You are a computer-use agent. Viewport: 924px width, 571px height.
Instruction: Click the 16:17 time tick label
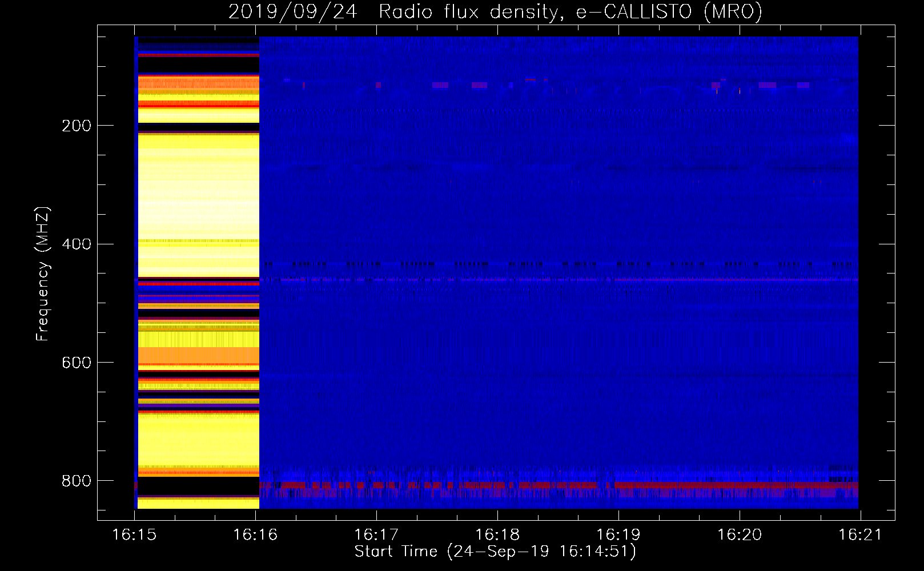point(376,534)
